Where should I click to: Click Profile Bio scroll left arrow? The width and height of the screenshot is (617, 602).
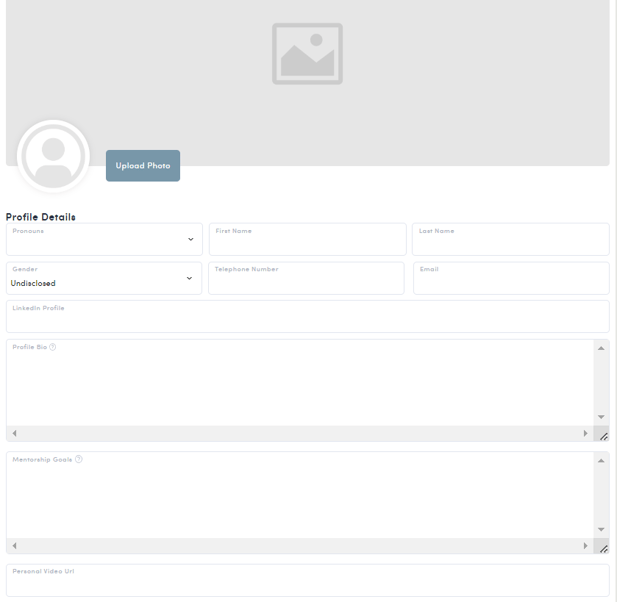click(x=15, y=433)
